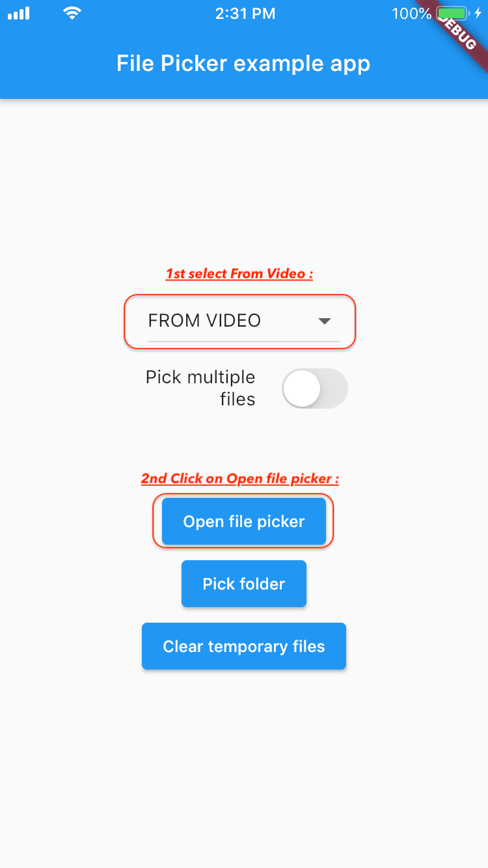The height and width of the screenshot is (868, 488).
Task: Tap the Wi-Fi icon in the status bar
Action: click(72, 13)
